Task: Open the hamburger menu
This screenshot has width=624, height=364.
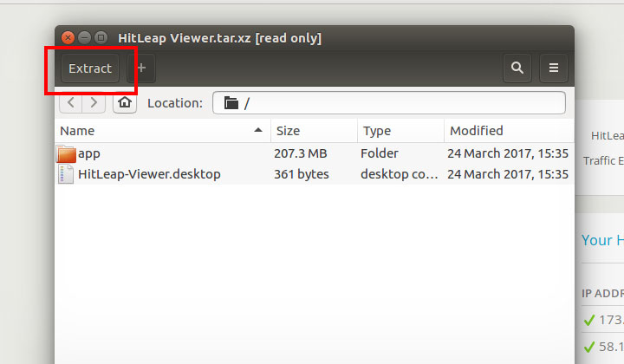Action: tap(554, 68)
